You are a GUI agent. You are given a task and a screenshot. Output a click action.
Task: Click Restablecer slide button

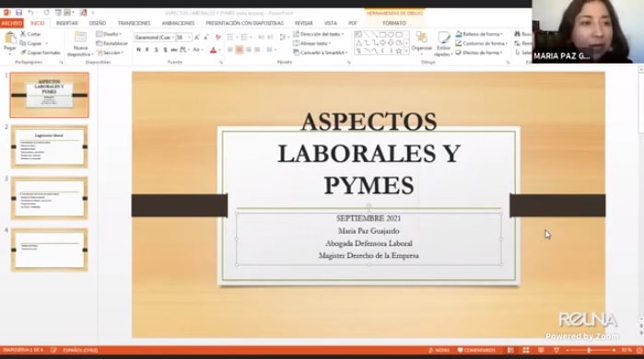coord(112,43)
